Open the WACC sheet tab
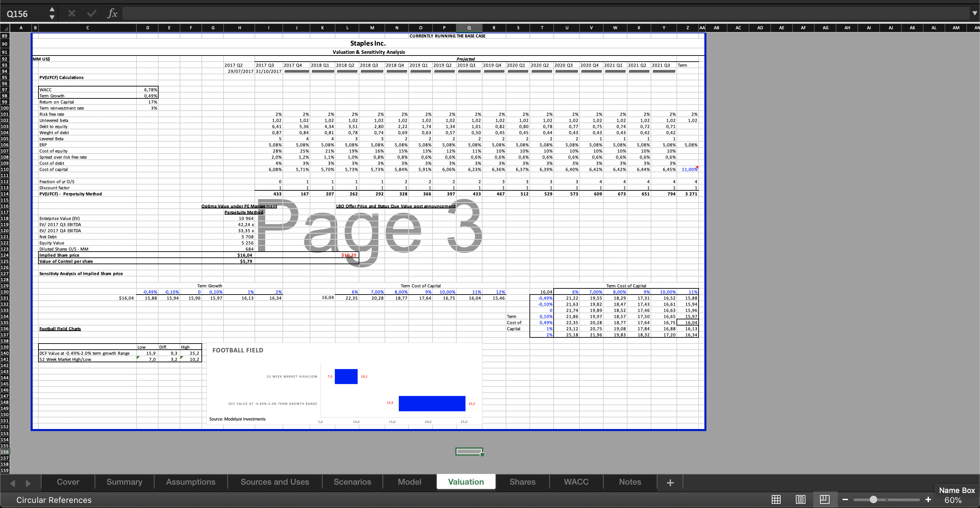Image resolution: width=980 pixels, height=508 pixels. (576, 482)
